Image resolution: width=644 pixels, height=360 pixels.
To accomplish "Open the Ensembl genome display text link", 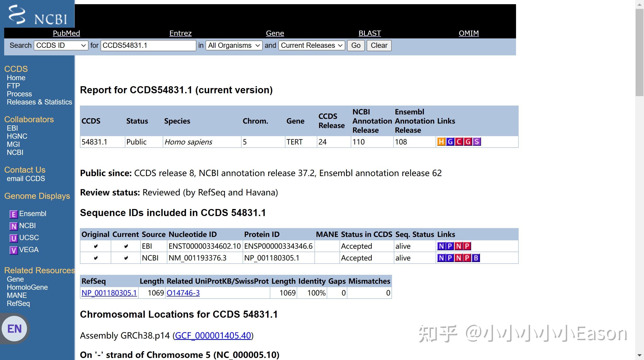I will tap(33, 214).
